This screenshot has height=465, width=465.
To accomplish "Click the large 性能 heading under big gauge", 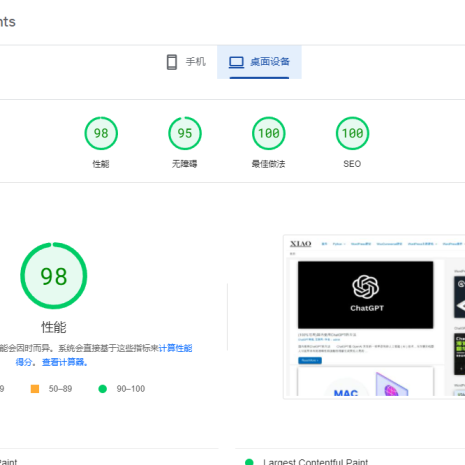I will pyautogui.click(x=54, y=327).
